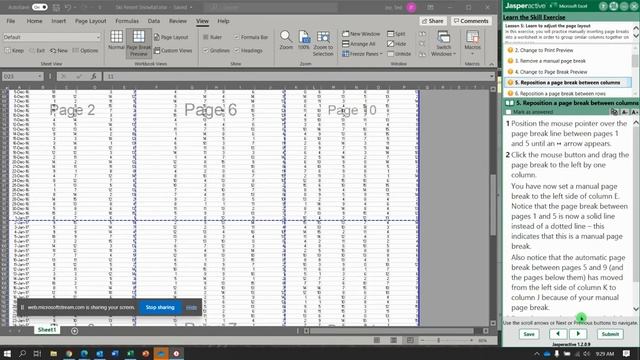This screenshot has height=360, width=640.
Task: Open the Page Layout tab
Action: click(x=91, y=21)
